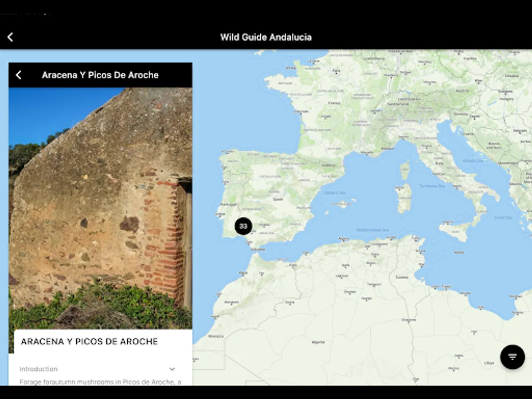This screenshot has height=399, width=532.
Task: Select the 33 cluster marker on map
Action: (243, 226)
